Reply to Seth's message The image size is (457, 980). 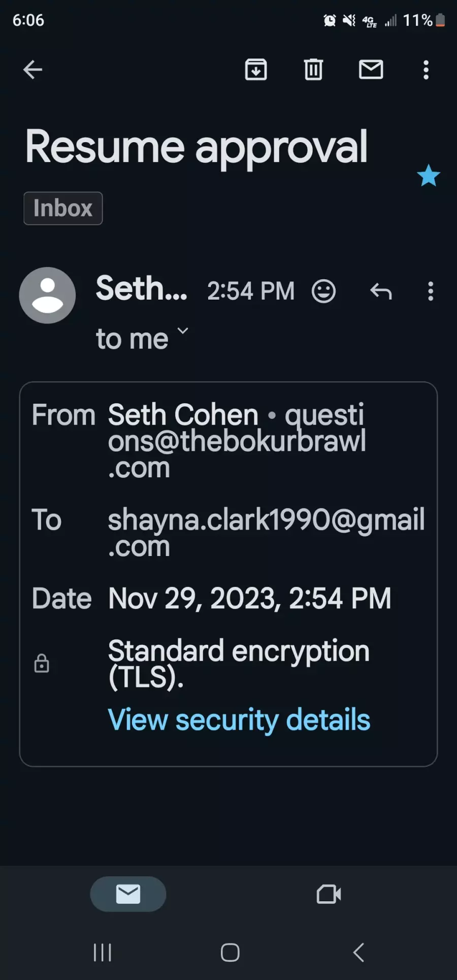pyautogui.click(x=381, y=291)
